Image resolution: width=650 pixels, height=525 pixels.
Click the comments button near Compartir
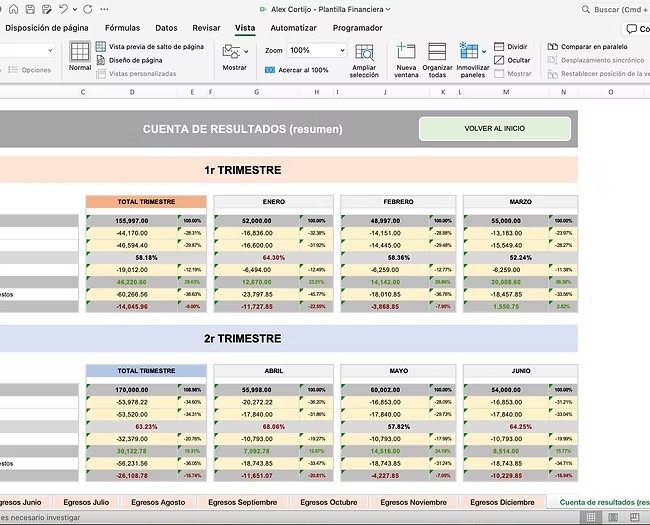pyautogui.click(x=636, y=29)
